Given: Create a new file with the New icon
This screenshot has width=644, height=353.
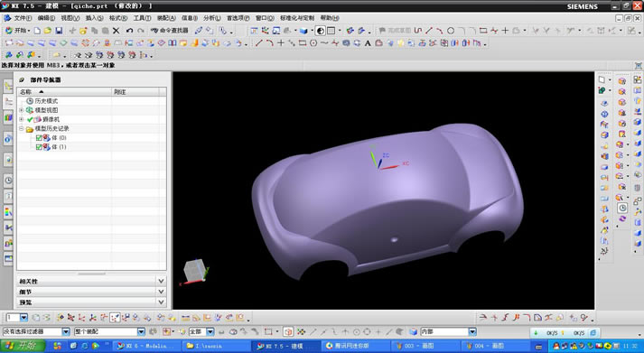Looking at the screenshot, I should [37, 31].
